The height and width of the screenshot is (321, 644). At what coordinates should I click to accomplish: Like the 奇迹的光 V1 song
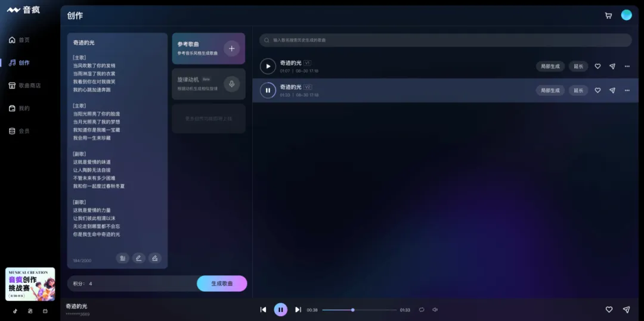click(597, 66)
